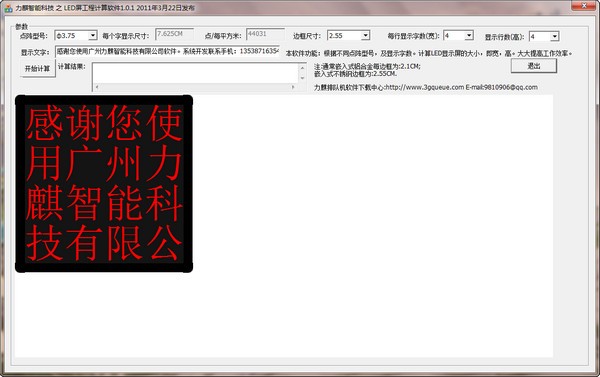Click the results box vertical scrollbar up arrow

302,68
